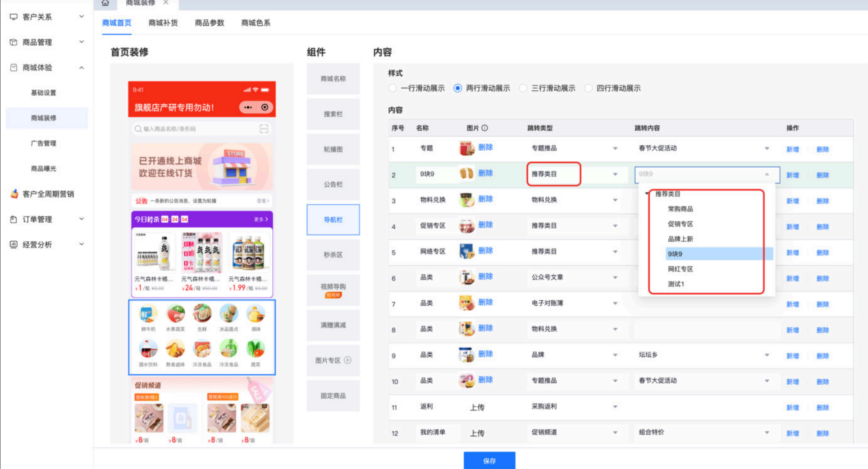This screenshot has width=868, height=469.
Task: Click the info icon beside 图片 header
Action: (484, 128)
